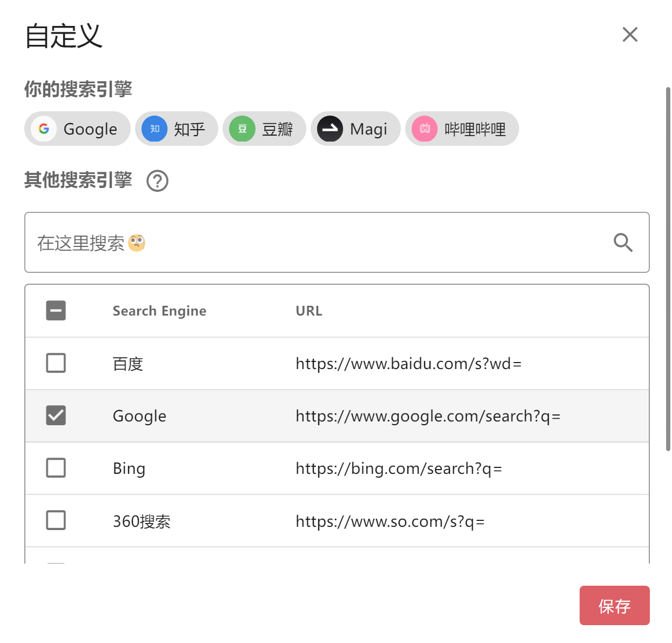
Task: Tick the 360搜索 checkbox
Action: [56, 520]
